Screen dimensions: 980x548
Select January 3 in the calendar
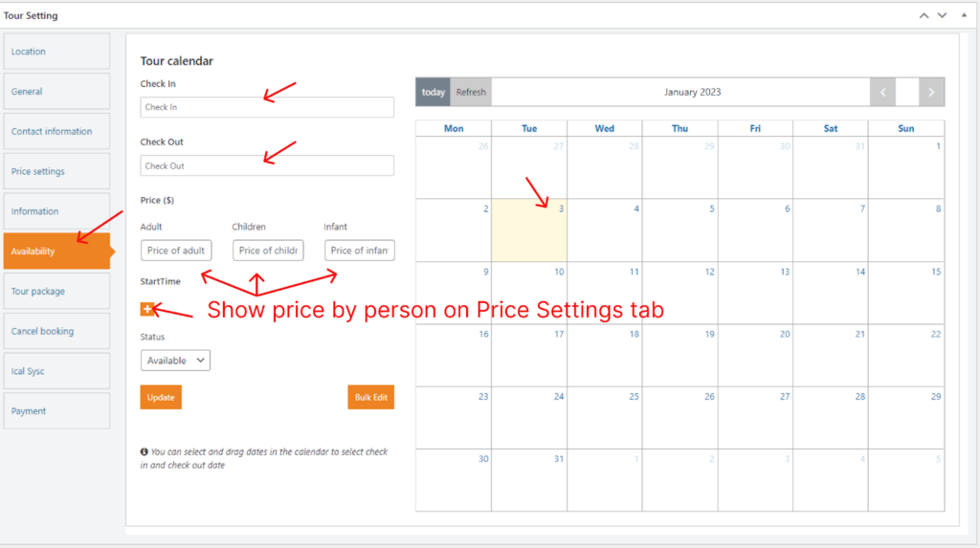click(x=529, y=231)
